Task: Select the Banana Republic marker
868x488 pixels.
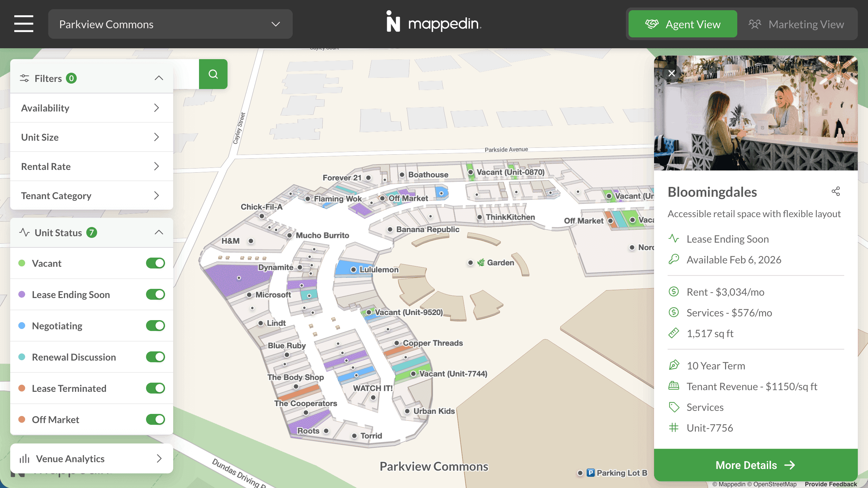Action: 390,229
